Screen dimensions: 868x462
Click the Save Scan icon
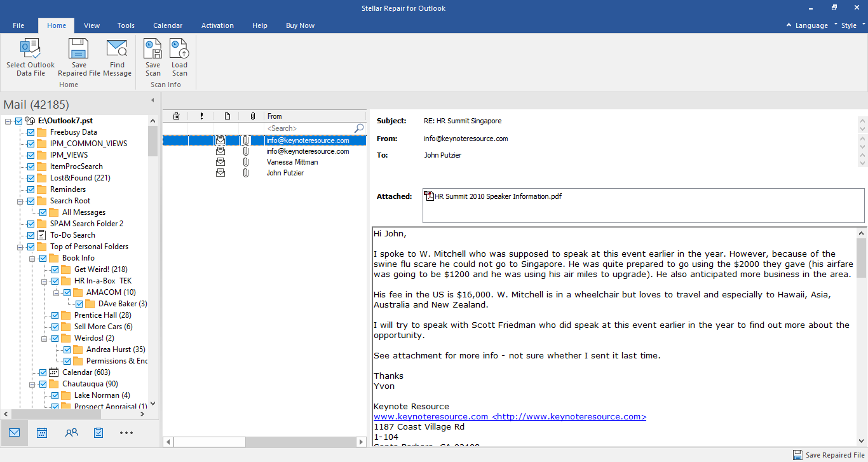coord(153,56)
